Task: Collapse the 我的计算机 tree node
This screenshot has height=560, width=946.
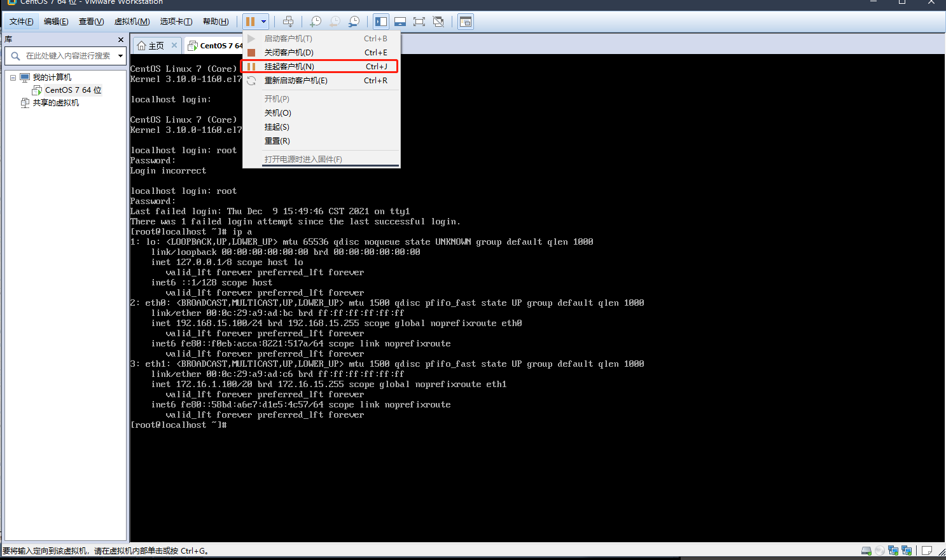Action: click(x=13, y=78)
